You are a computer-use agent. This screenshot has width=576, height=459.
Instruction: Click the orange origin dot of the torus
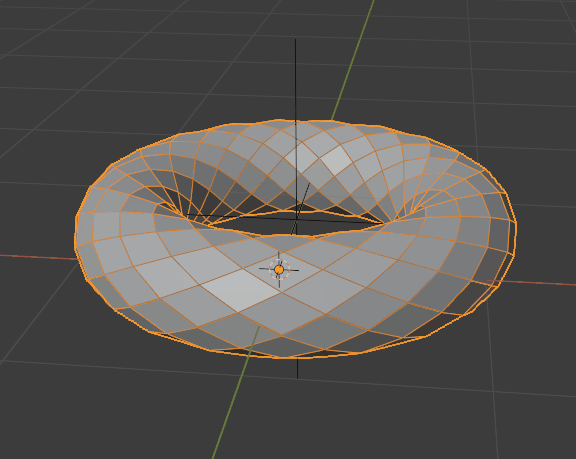[x=279, y=270]
